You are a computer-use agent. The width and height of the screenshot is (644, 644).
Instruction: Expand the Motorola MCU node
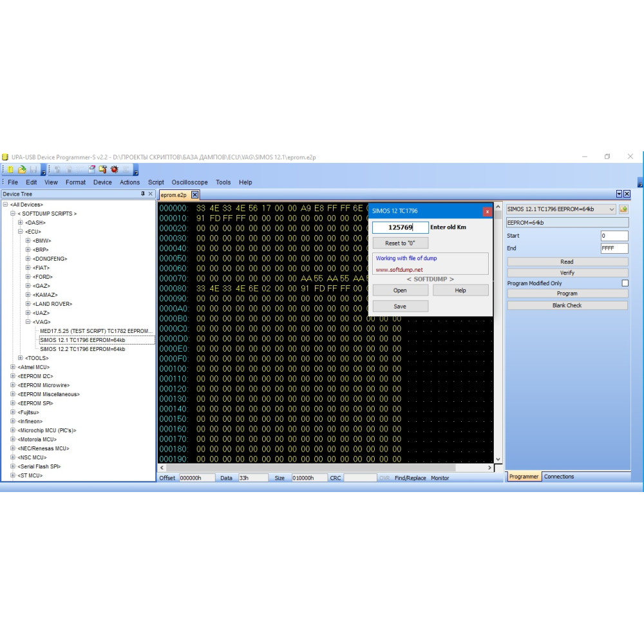13,439
